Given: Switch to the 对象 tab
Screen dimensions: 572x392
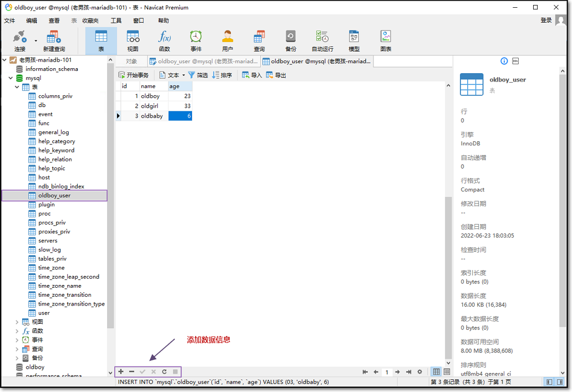Looking at the screenshot, I should pyautogui.click(x=131, y=62).
